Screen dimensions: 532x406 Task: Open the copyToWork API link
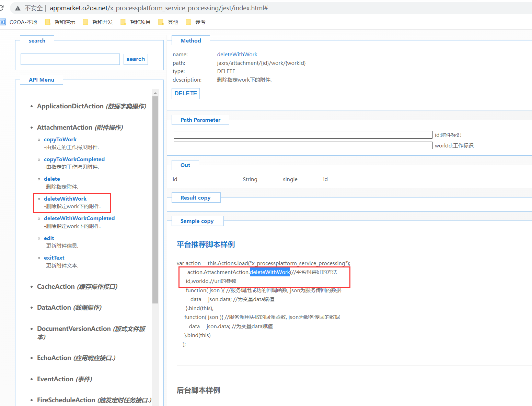coord(60,140)
